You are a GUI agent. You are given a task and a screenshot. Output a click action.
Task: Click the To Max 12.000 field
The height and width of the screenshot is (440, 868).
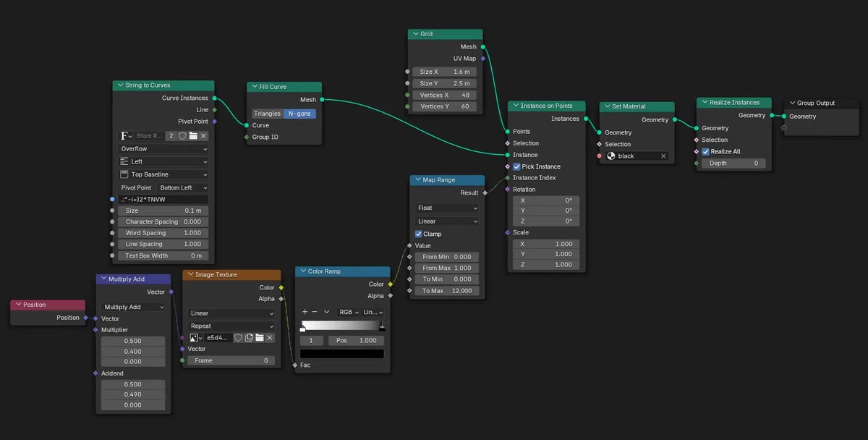pyautogui.click(x=447, y=291)
